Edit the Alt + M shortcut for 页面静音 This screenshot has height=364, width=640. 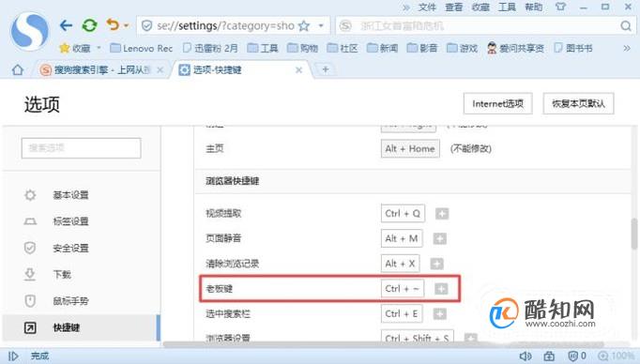pyautogui.click(x=402, y=238)
